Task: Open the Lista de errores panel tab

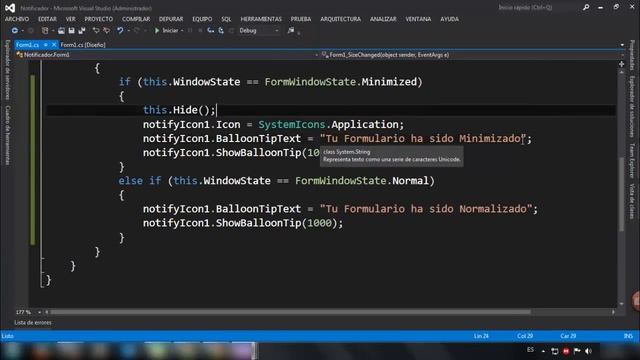Action: click(33, 323)
